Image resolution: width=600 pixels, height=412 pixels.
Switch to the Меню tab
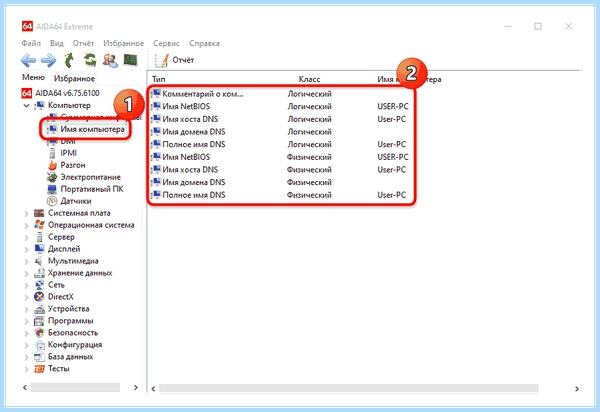coord(33,77)
